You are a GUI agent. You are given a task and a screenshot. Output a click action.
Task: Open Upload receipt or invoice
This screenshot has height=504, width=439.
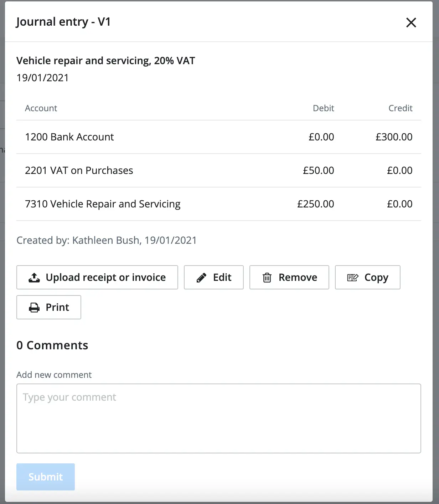97,277
